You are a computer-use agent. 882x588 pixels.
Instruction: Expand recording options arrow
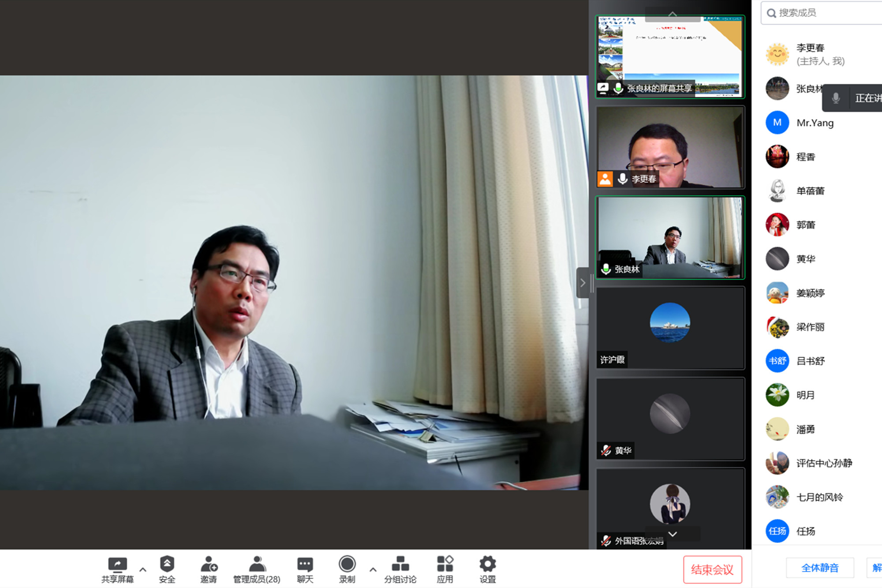coord(373,569)
